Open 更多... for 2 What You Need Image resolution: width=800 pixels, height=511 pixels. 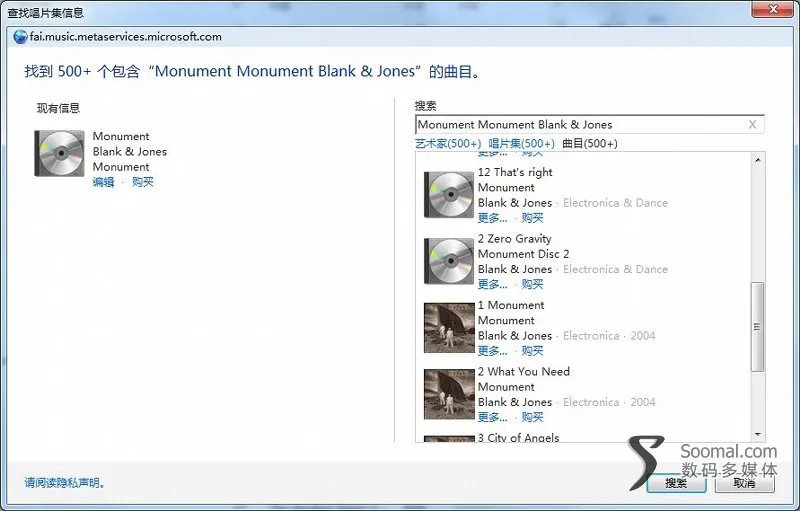(492, 417)
